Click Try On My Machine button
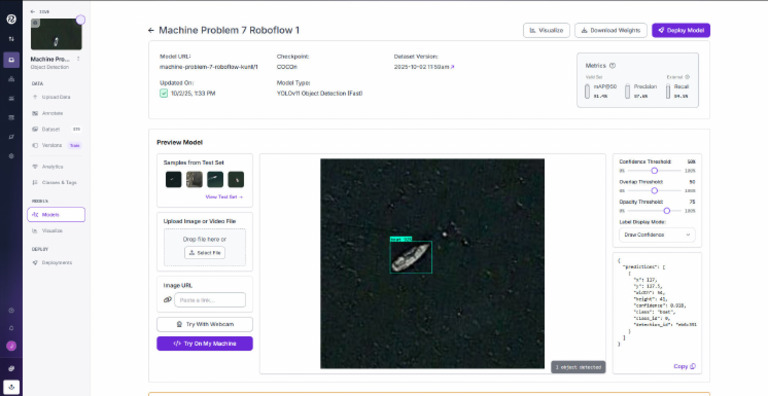768x396 pixels. click(205, 344)
